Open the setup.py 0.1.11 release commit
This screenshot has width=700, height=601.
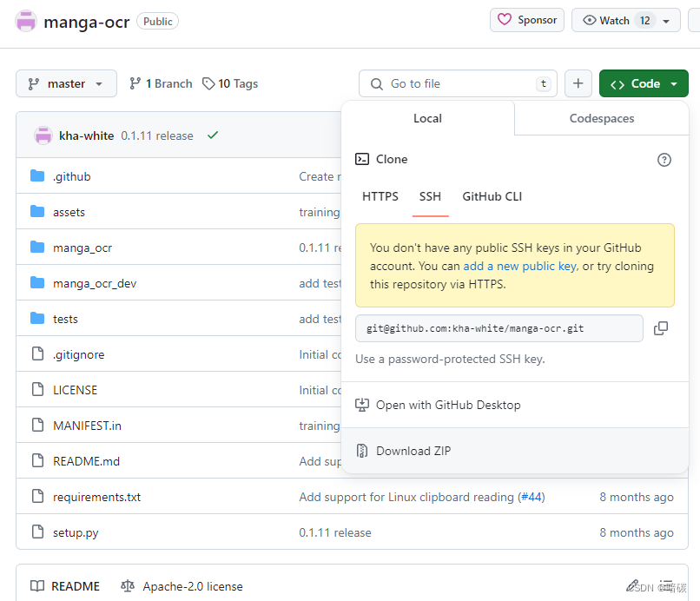click(x=335, y=532)
